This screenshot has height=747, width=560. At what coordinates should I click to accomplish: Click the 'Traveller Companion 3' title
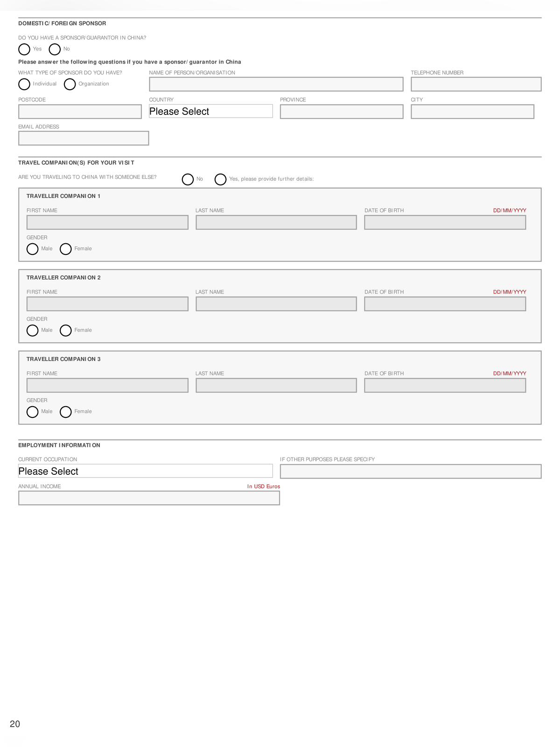click(x=63, y=359)
